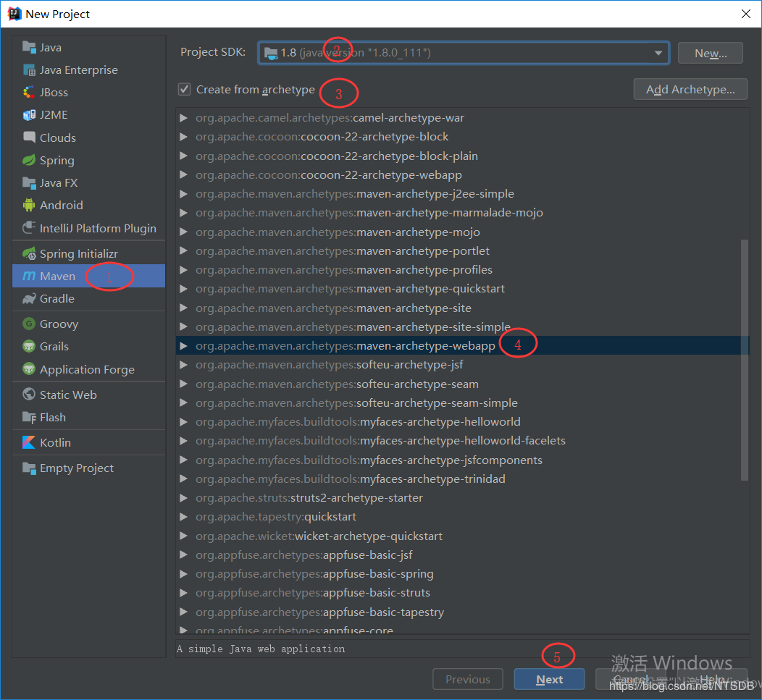Click the archetype list vertical scrollbar
762x700 pixels.
744,360
